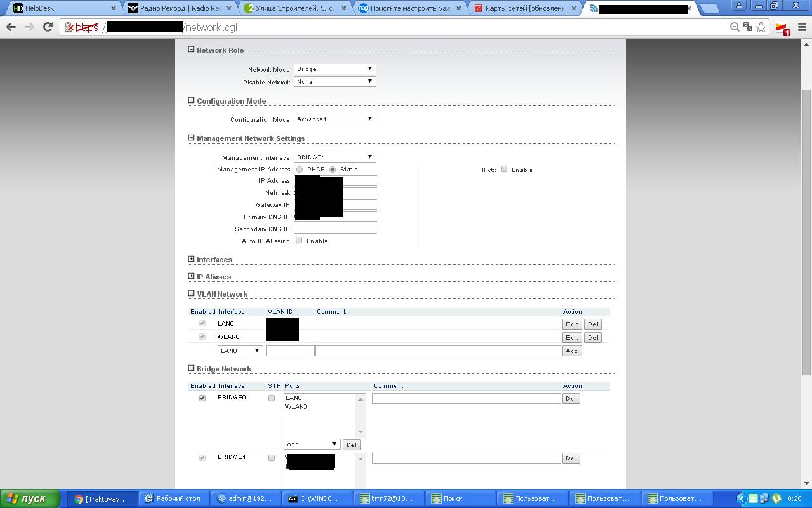Expand the Interfaces section

tap(192, 259)
